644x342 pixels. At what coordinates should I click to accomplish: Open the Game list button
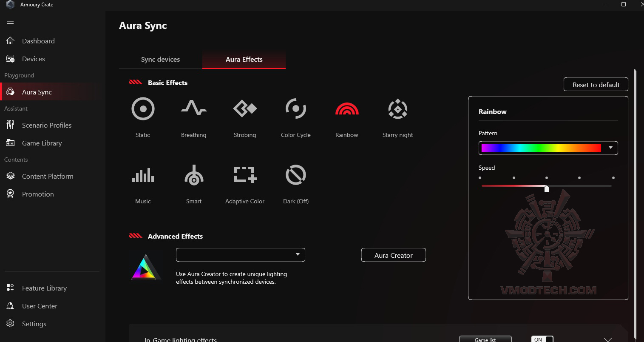485,339
